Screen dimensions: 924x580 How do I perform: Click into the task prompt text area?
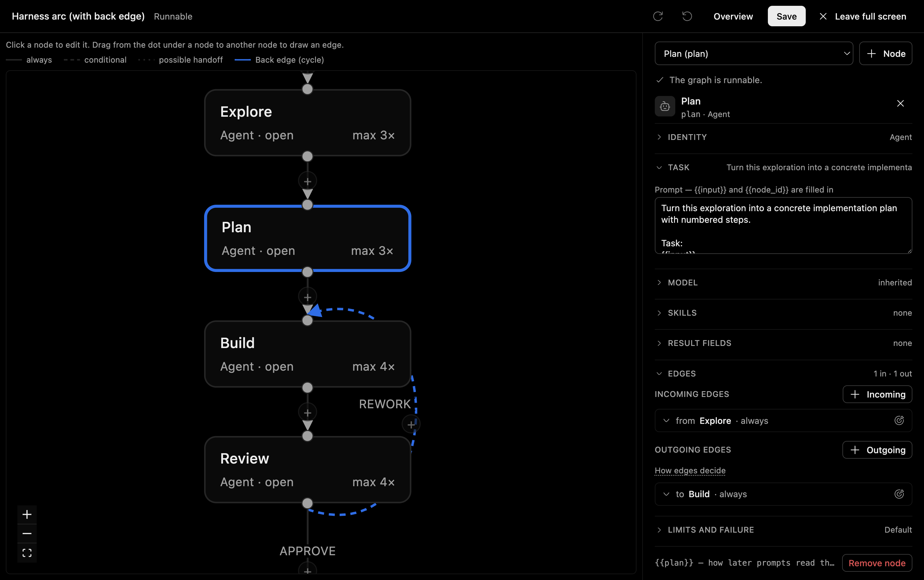[x=783, y=225]
